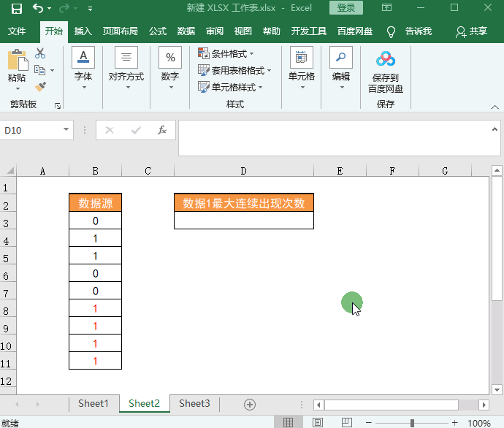Open the 公式 ribbon tab
This screenshot has height=428, width=504.
[x=158, y=31]
